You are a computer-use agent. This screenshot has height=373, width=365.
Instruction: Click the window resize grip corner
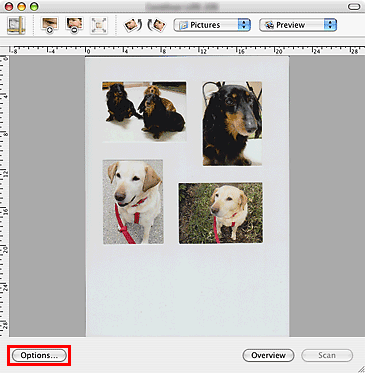361,369
